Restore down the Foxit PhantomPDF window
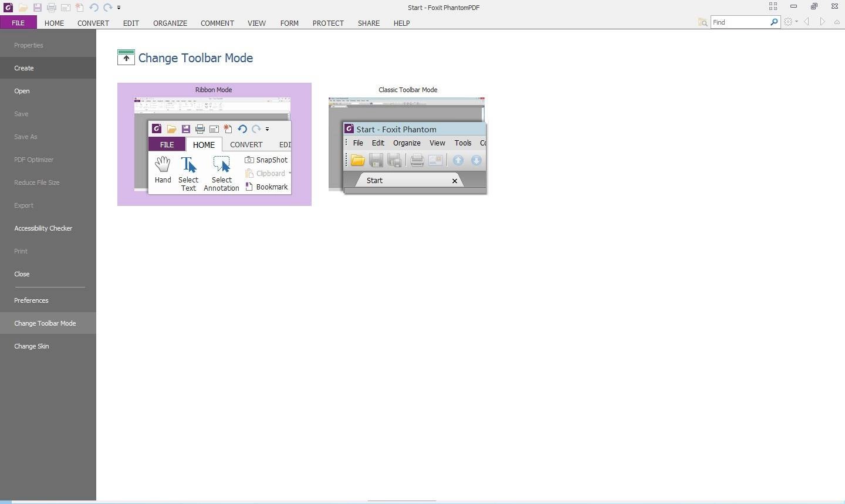The width and height of the screenshot is (845, 504). tap(814, 6)
